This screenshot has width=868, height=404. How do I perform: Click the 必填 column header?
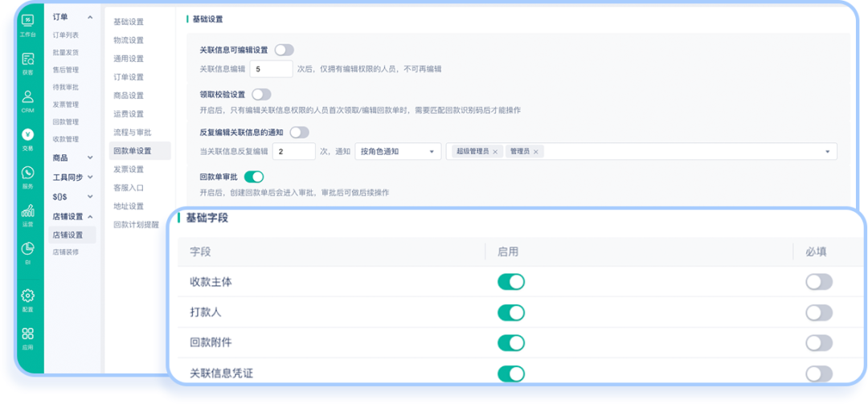(817, 252)
